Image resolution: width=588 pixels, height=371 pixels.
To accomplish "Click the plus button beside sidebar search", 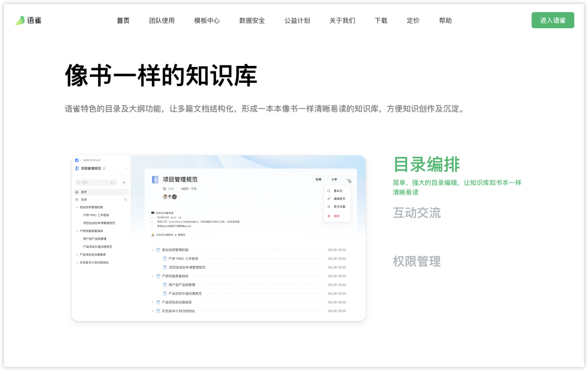I will [x=124, y=183].
